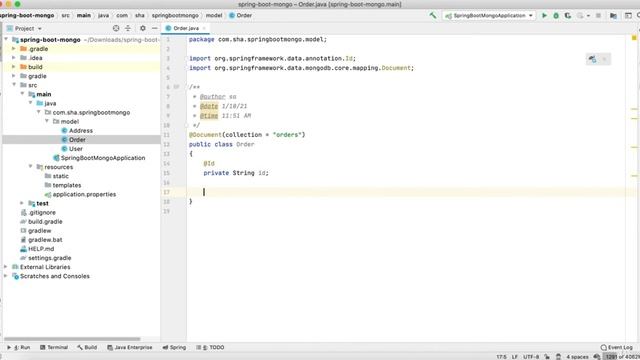Image resolution: width=640 pixels, height=360 pixels.
Task: Open the Run tool window tab
Action: click(x=19, y=347)
